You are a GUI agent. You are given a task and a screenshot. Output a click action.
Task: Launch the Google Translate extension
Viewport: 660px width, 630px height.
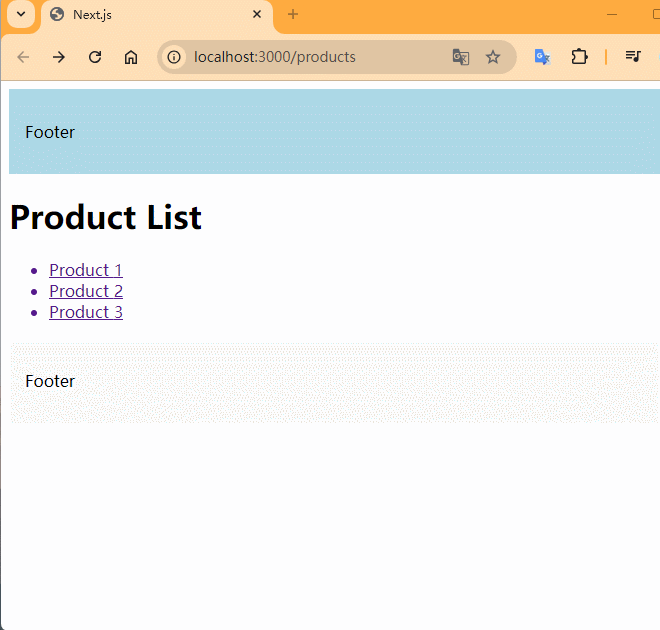tap(542, 57)
